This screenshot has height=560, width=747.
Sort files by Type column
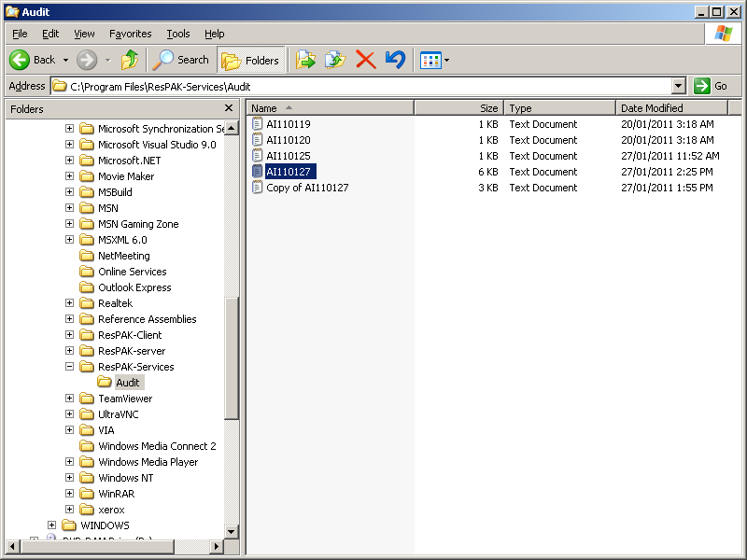[559, 108]
